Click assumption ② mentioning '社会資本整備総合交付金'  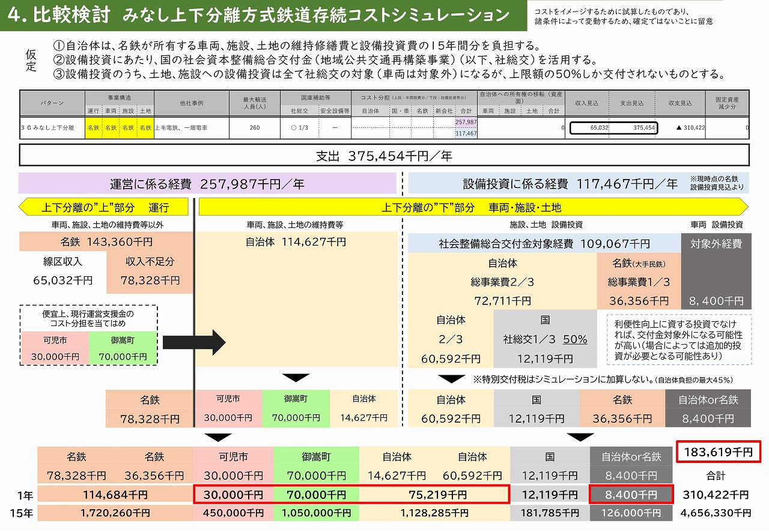coord(324,60)
